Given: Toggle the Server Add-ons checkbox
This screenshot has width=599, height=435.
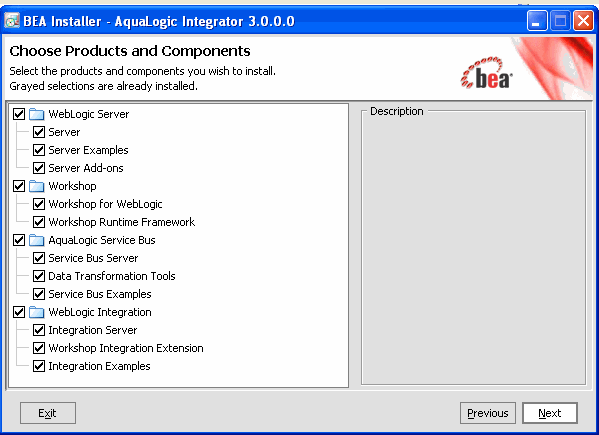Looking at the screenshot, I should coord(39,168).
